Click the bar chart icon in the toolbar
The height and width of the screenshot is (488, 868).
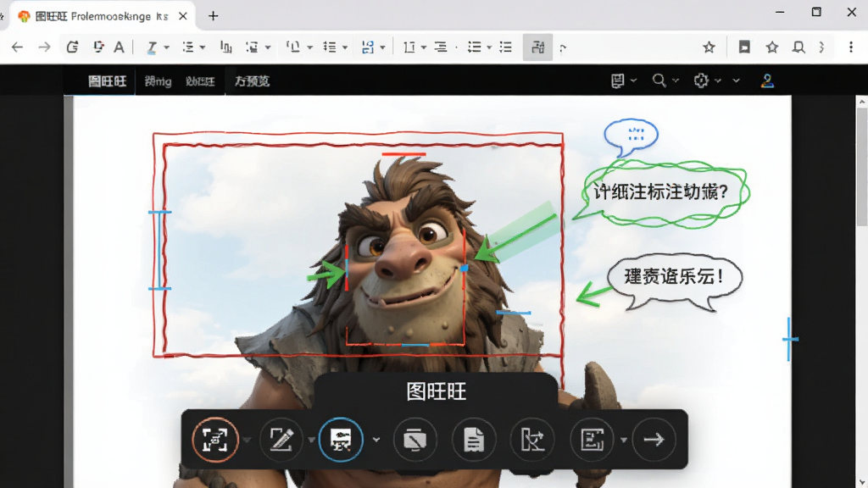click(225, 47)
